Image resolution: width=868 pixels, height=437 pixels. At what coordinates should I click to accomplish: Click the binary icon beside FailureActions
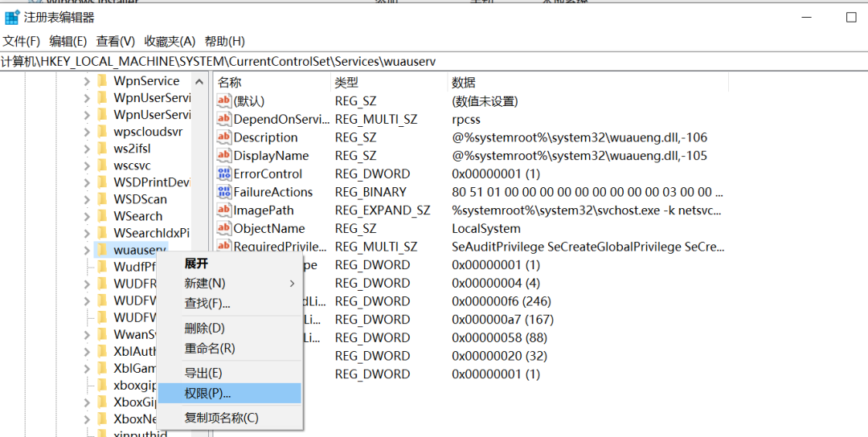click(224, 192)
